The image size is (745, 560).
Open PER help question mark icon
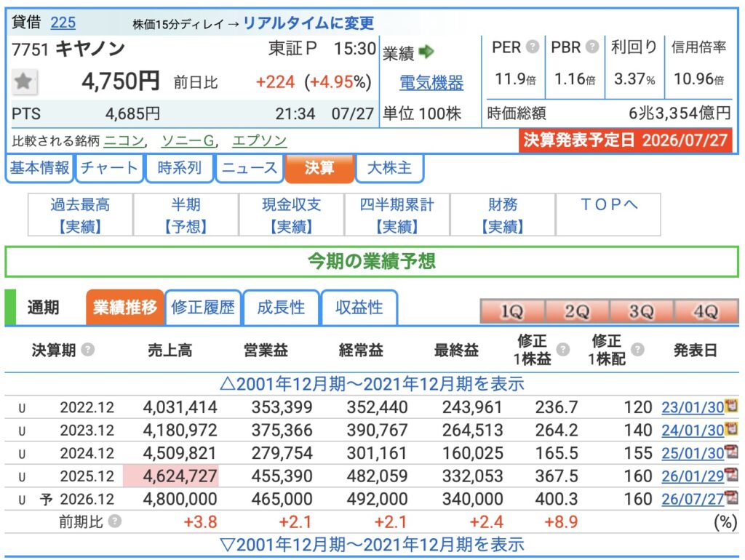(533, 47)
